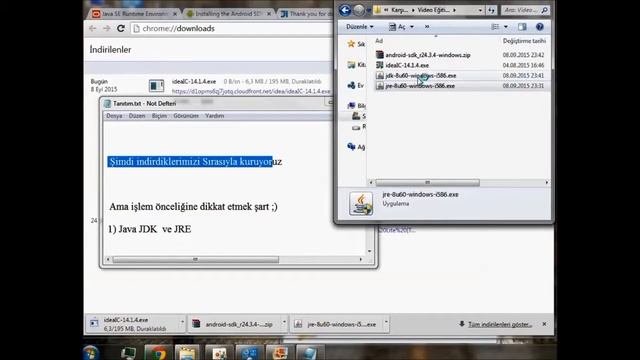640x360 pixels.
Task: Open the options arrow for the jre-8u60 download
Action: [x=386, y=322]
